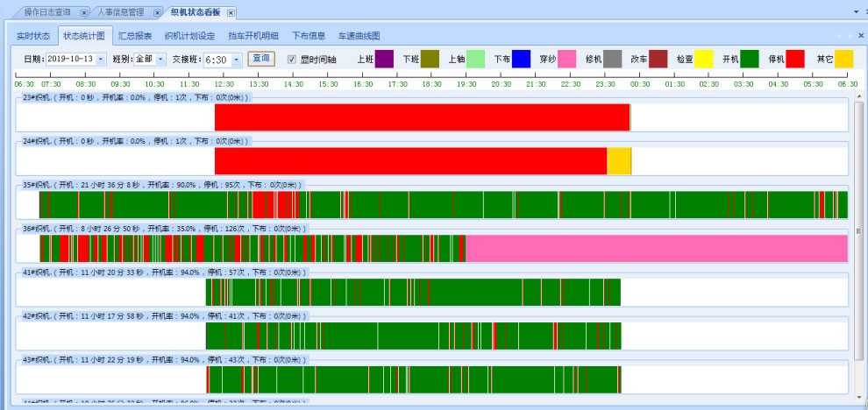Open the document tab list dropdown arrow

[x=857, y=11]
